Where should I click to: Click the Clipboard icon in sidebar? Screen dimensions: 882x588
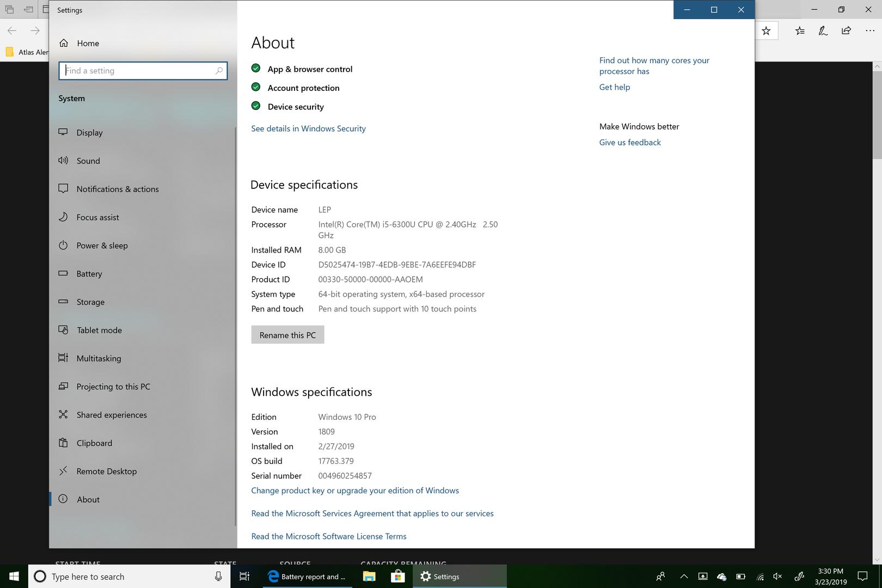[x=63, y=443]
